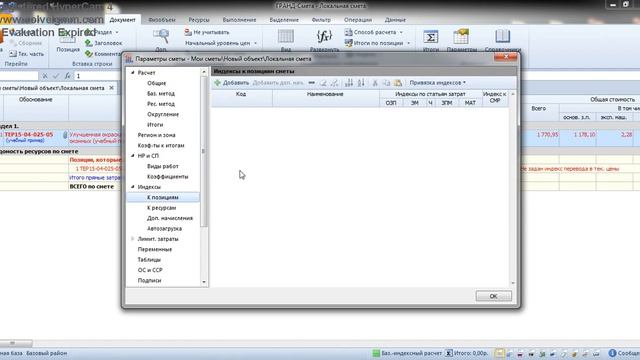
Task: Switch to the Документ ribbon tab
Action: click(122, 20)
